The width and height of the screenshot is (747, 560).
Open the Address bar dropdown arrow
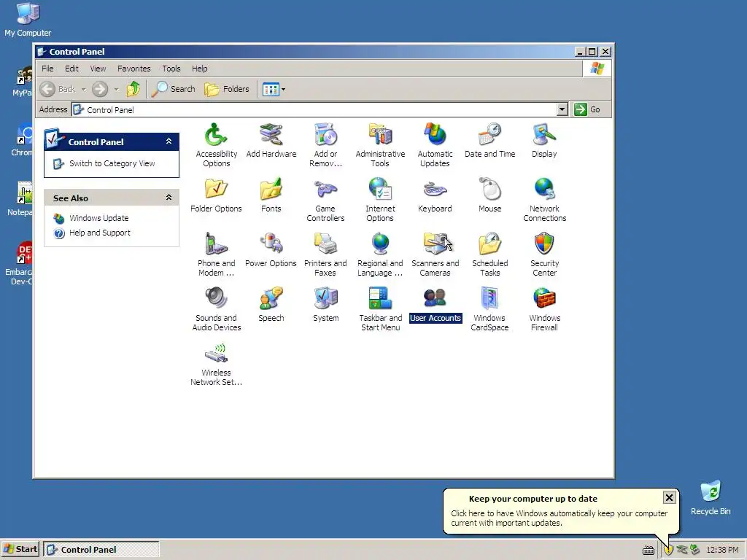pyautogui.click(x=562, y=109)
